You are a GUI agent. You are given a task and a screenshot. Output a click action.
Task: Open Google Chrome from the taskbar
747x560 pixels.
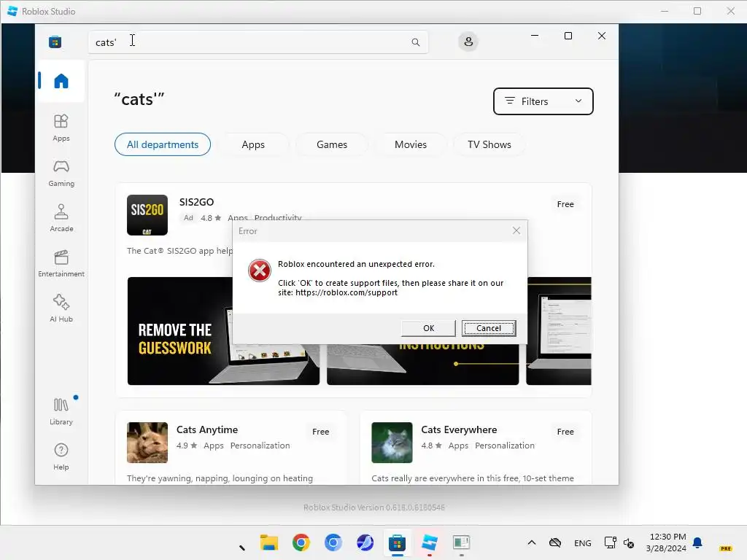301,542
